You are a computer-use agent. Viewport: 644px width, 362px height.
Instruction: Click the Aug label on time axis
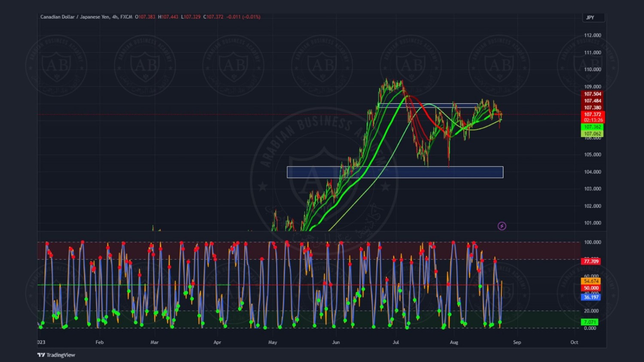pyautogui.click(x=454, y=342)
